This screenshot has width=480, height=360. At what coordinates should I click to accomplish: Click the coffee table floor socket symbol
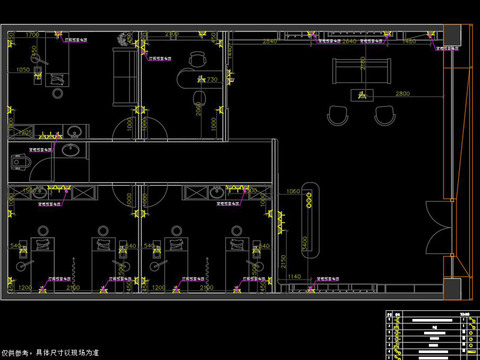point(362,96)
